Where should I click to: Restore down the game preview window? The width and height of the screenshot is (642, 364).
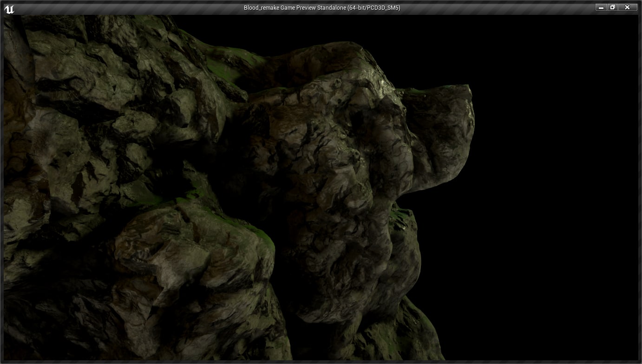[x=612, y=7]
